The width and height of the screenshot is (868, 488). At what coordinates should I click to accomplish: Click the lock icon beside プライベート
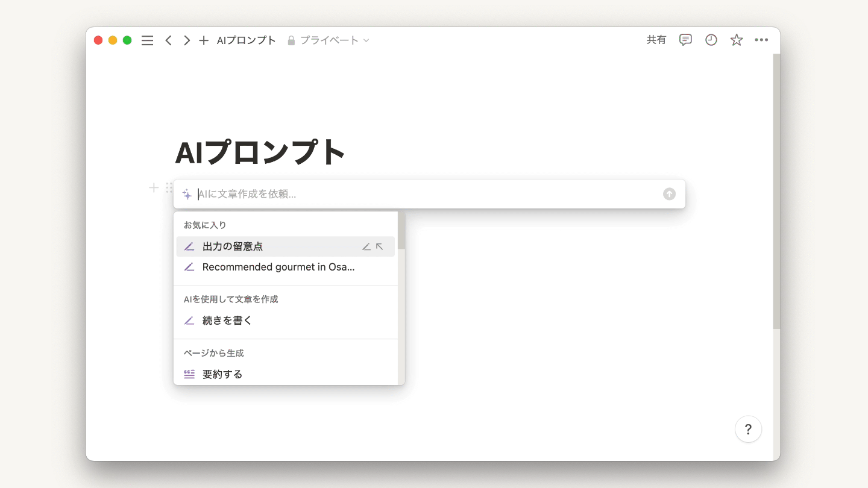(x=291, y=40)
